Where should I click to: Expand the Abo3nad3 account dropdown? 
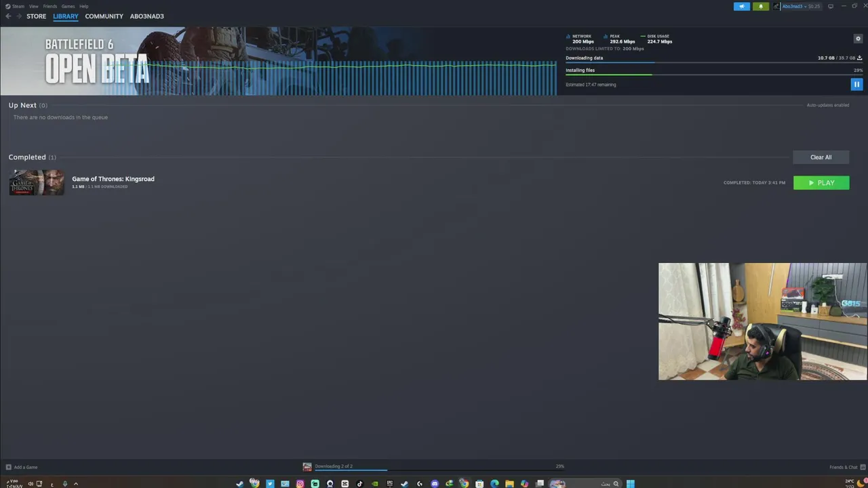tap(801, 6)
